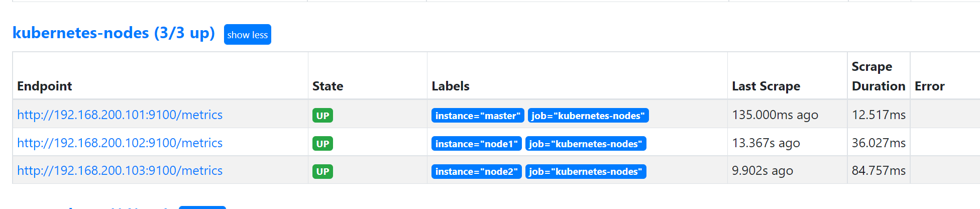The height and width of the screenshot is (209, 980).
Task: Click the UP badge for node1
Action: point(322,144)
